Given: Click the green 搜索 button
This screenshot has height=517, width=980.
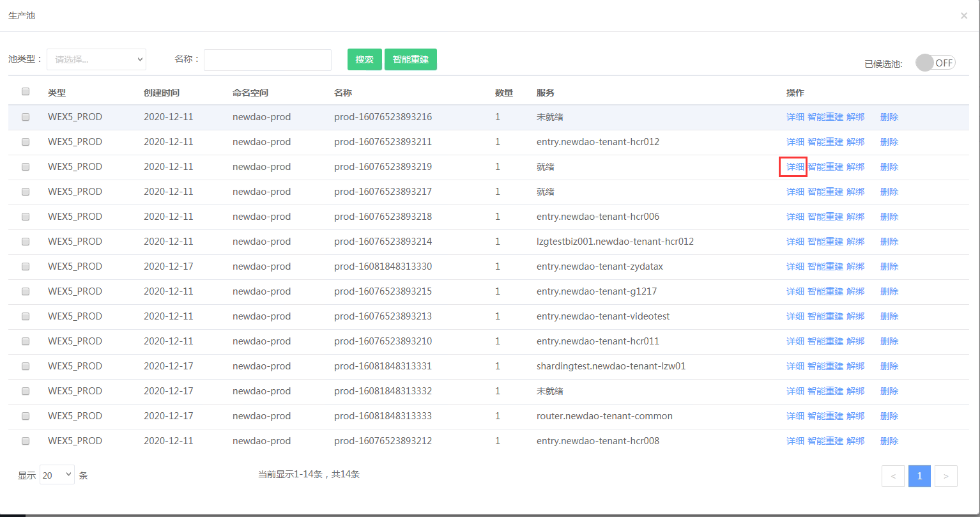Looking at the screenshot, I should click(365, 59).
